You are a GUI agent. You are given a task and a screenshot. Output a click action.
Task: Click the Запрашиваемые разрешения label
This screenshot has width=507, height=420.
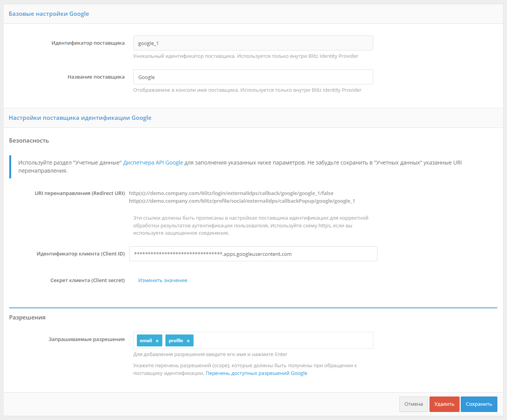pyautogui.click(x=87, y=339)
